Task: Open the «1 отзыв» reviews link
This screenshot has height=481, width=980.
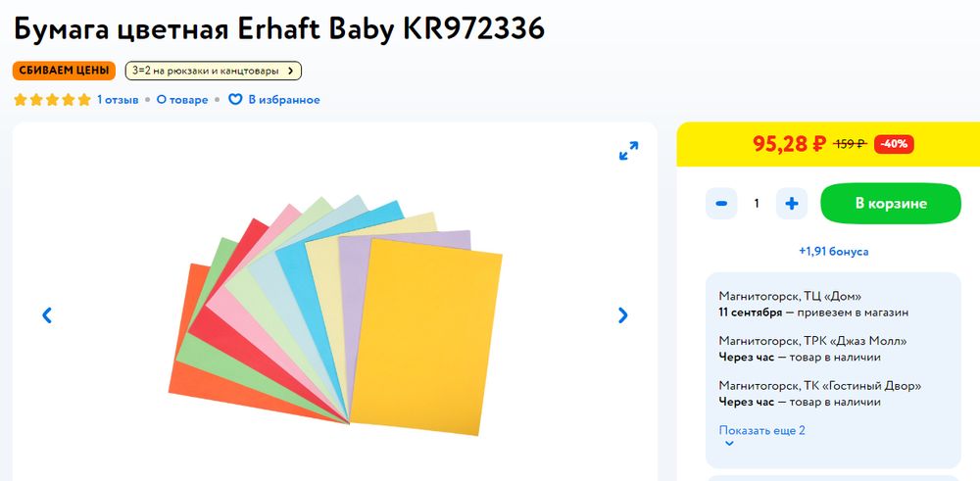Action: [120, 100]
